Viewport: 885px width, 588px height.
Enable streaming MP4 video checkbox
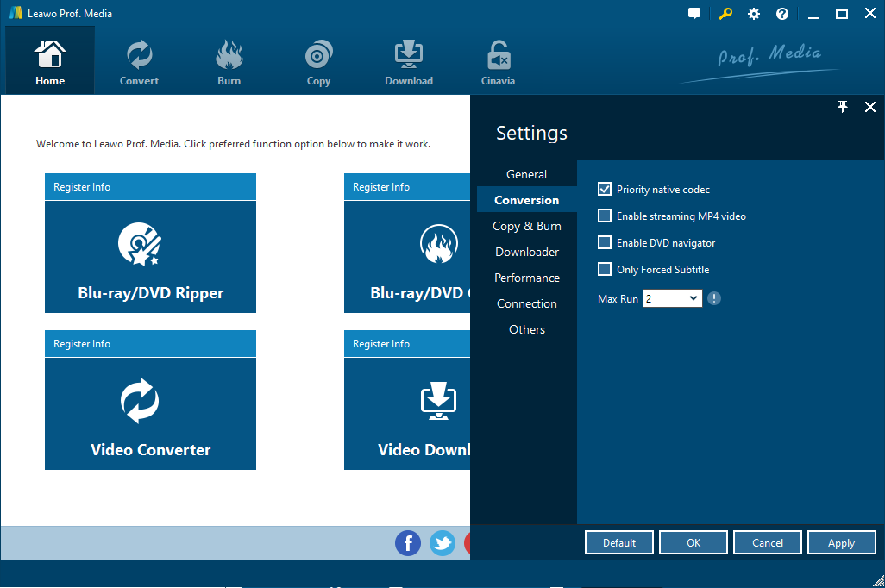(x=605, y=216)
